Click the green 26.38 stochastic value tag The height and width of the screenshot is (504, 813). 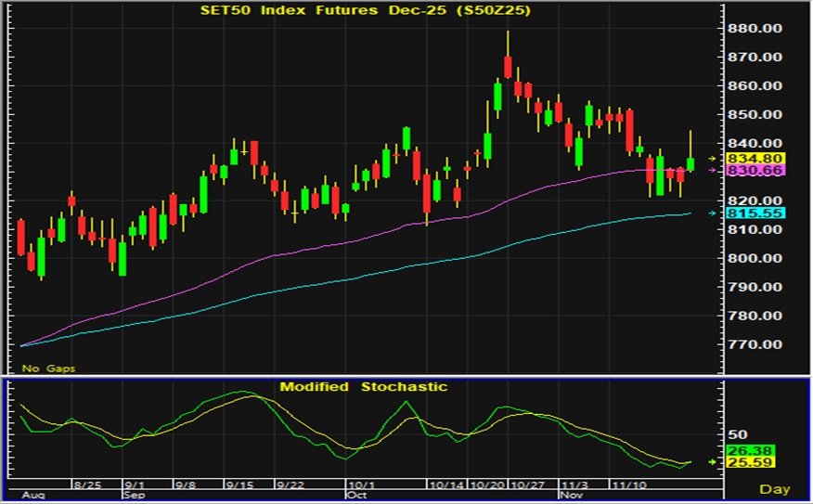pos(753,451)
